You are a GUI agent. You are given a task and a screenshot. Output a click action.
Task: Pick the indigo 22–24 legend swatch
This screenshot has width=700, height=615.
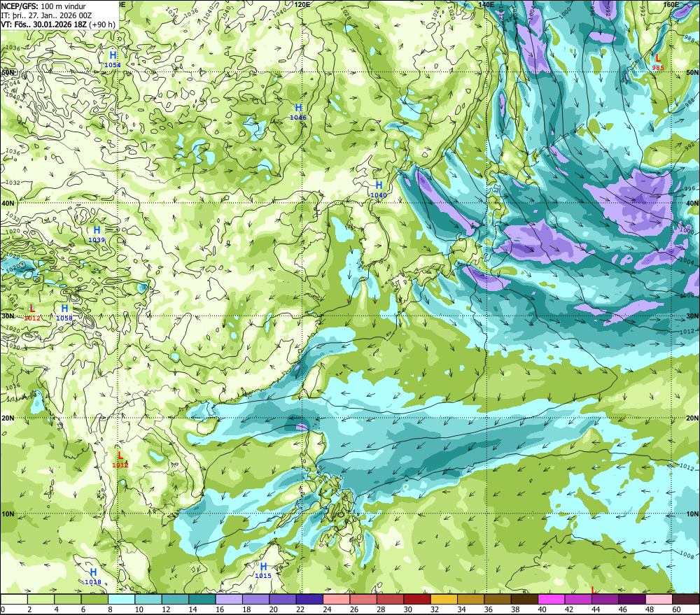coord(310,599)
